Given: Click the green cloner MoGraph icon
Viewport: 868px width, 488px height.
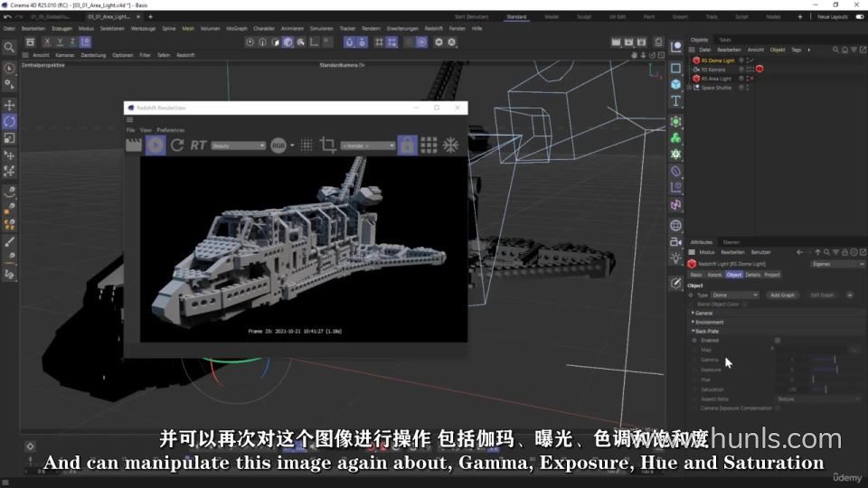Looking at the screenshot, I should point(676,138).
